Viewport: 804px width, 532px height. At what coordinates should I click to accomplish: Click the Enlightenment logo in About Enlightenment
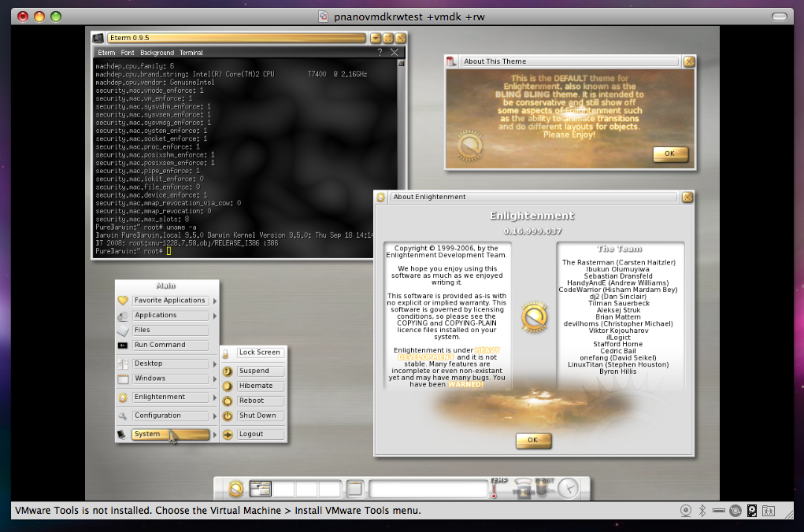point(534,317)
